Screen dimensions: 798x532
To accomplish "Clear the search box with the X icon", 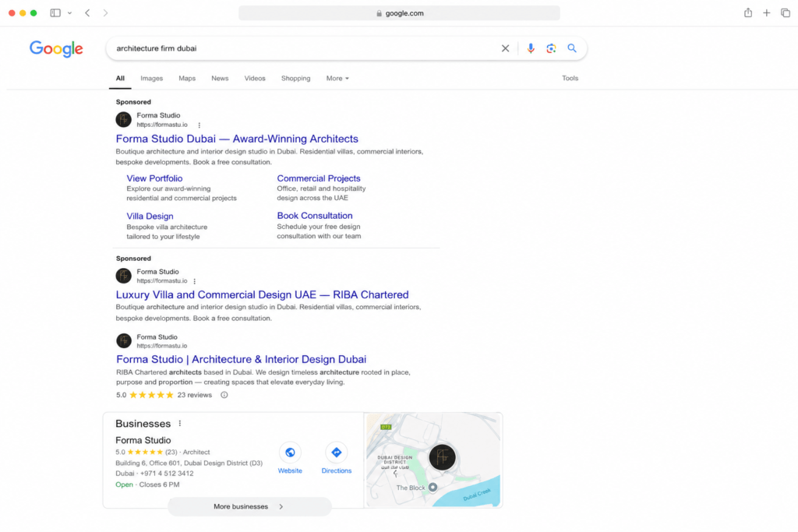I will tap(505, 48).
